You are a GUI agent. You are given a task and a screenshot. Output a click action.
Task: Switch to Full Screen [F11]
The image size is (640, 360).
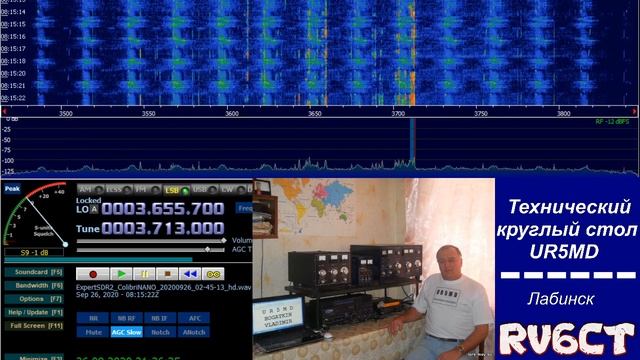(x=34, y=326)
